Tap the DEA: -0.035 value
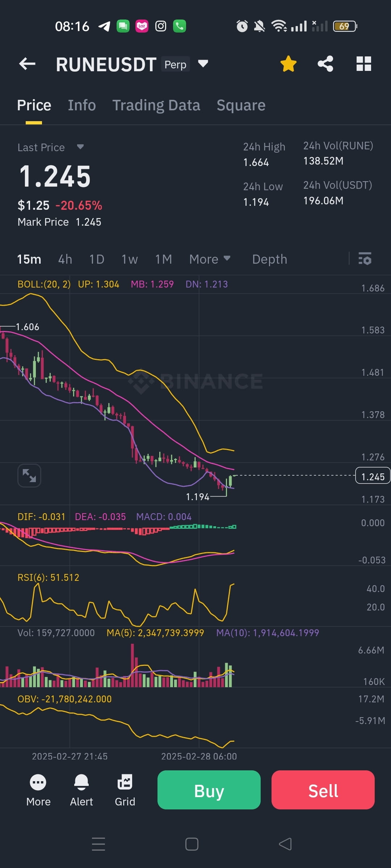Screen dimensions: 391x868 100,517
